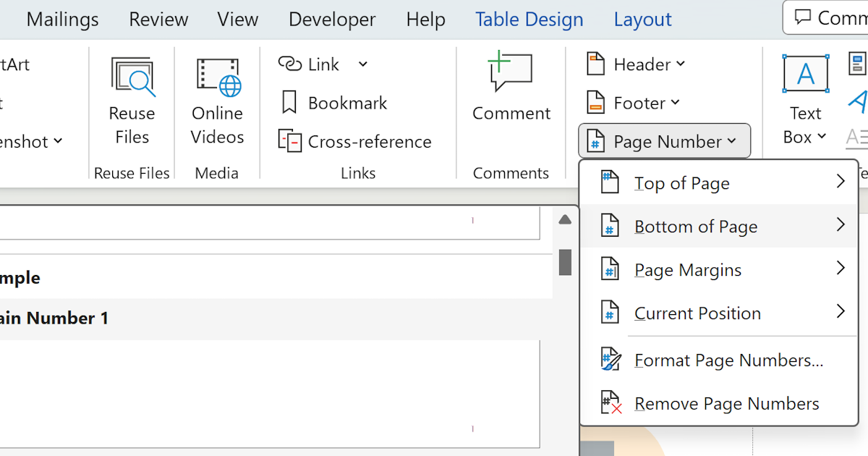Viewport: 868px width, 456px height.
Task: Expand the Text Box dropdown arrow
Action: [822, 137]
